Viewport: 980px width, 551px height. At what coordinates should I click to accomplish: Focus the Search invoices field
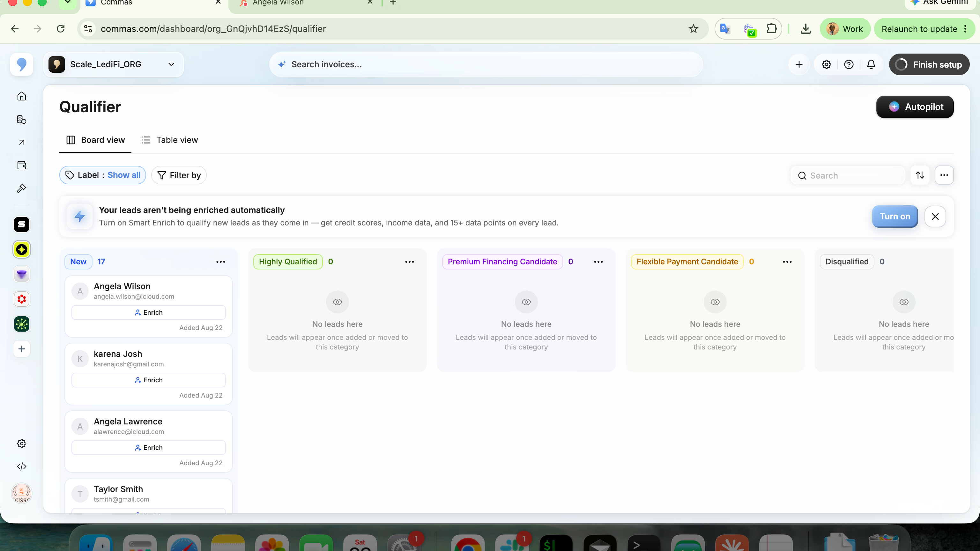[486, 65]
